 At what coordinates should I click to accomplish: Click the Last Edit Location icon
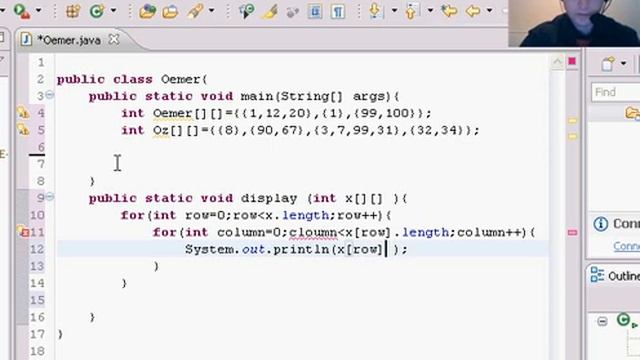(x=449, y=11)
